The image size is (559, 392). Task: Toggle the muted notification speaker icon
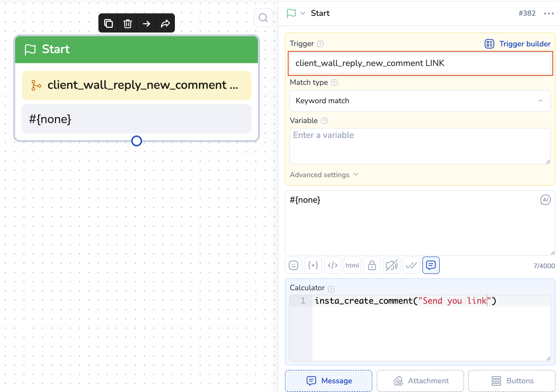click(x=392, y=265)
